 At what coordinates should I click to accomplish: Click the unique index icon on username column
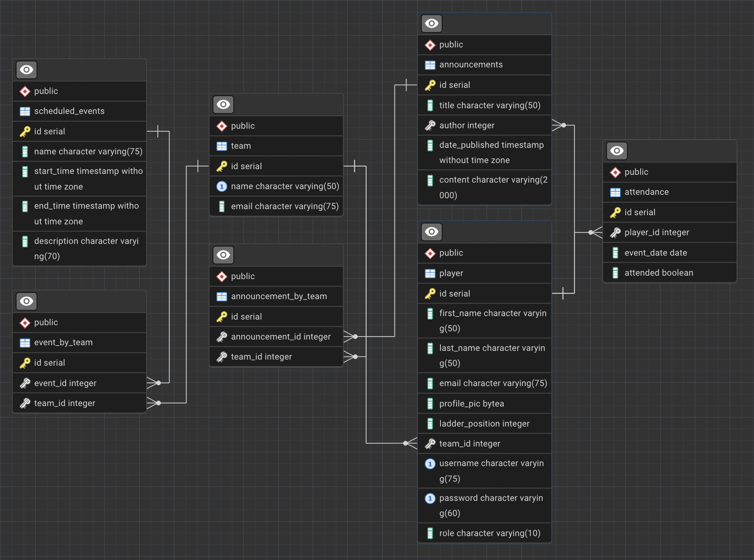point(430,463)
